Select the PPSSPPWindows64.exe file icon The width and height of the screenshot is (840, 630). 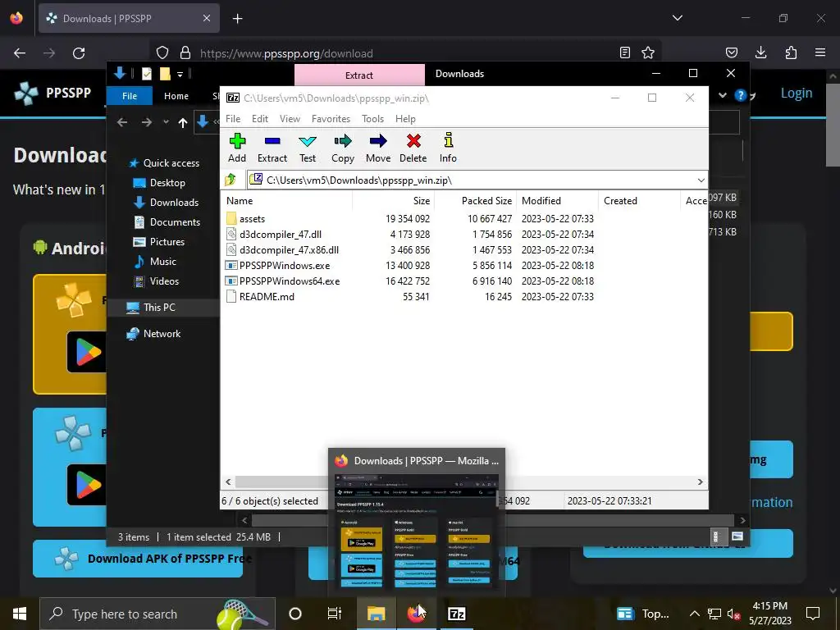(x=231, y=281)
